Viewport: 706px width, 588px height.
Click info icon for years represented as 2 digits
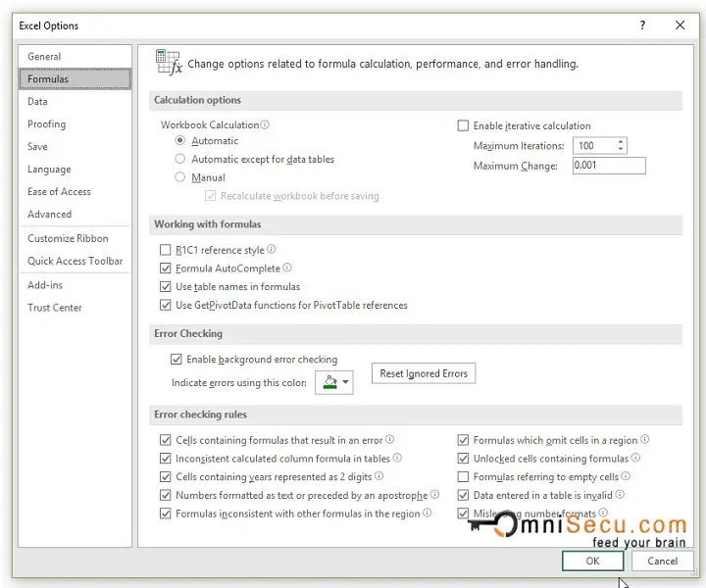click(x=379, y=476)
